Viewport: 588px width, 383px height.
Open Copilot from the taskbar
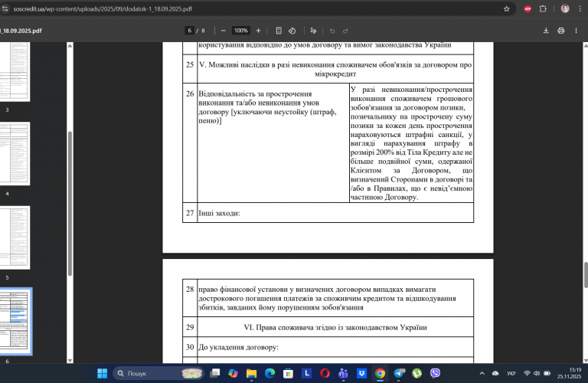(x=233, y=373)
